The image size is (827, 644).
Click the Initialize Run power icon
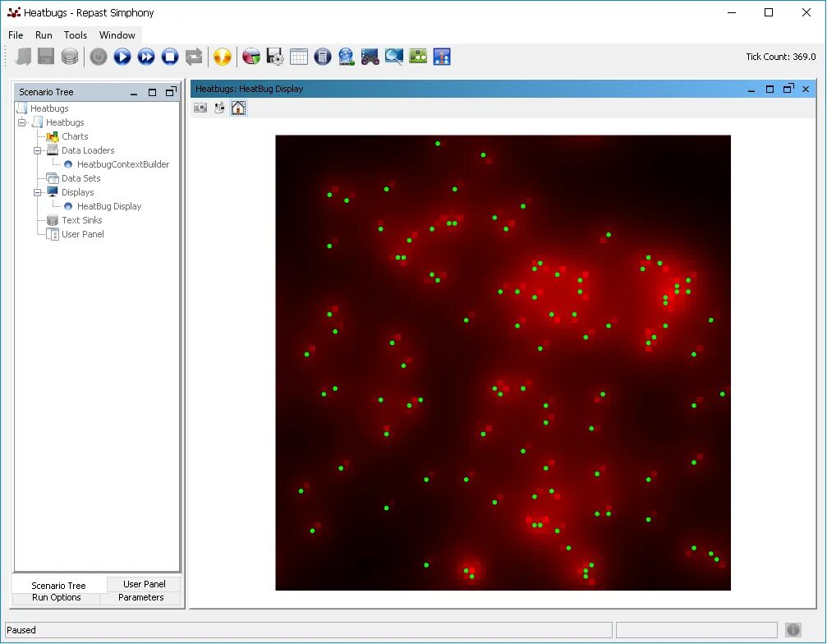99,57
